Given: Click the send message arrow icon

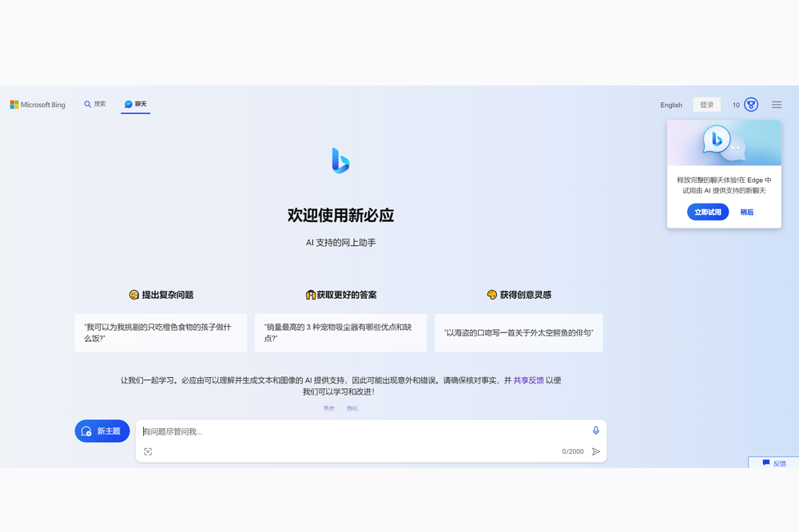Looking at the screenshot, I should (x=596, y=451).
